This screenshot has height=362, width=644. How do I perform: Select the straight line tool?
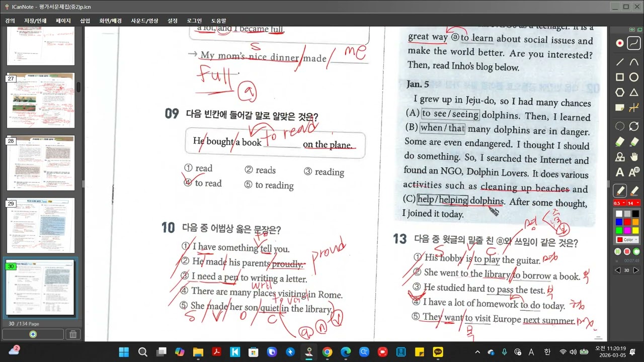pos(620,62)
